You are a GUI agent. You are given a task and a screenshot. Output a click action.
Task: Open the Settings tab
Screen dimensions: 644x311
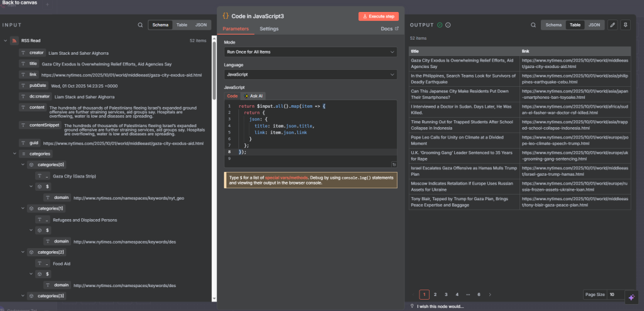point(269,29)
